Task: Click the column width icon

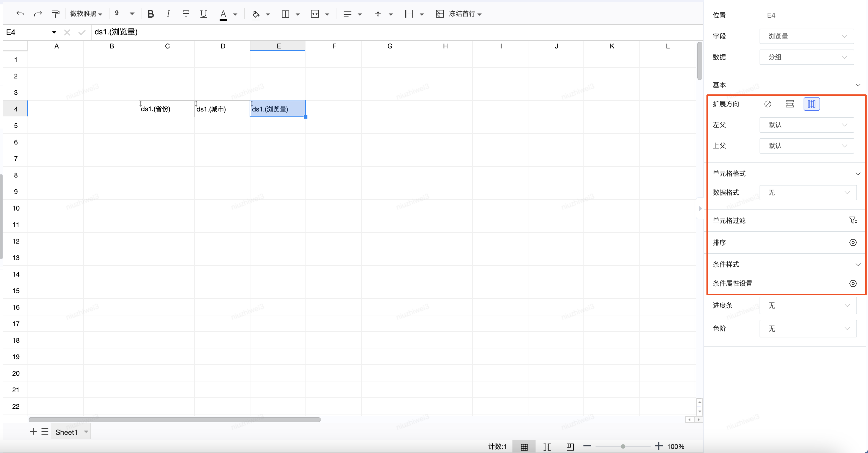Action: point(409,14)
